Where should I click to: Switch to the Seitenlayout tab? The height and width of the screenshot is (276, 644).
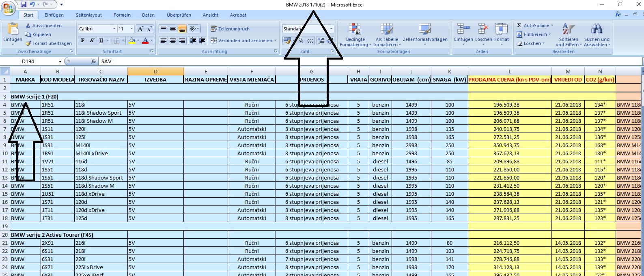[89, 15]
